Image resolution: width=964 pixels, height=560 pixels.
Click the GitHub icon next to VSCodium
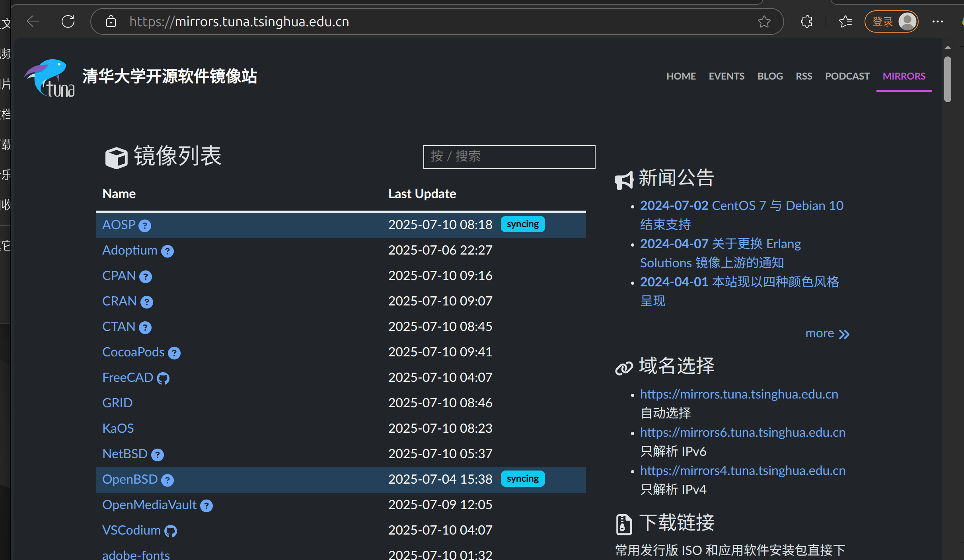point(171,531)
